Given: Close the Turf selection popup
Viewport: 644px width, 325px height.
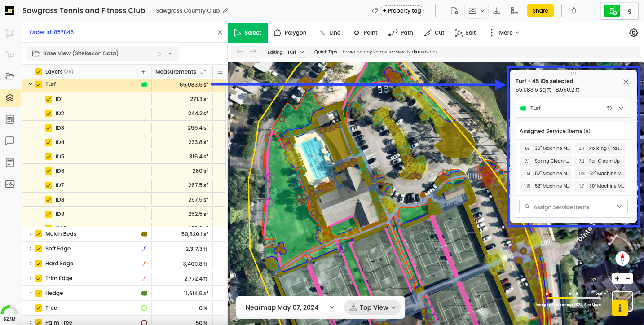Looking at the screenshot, I should (x=626, y=82).
